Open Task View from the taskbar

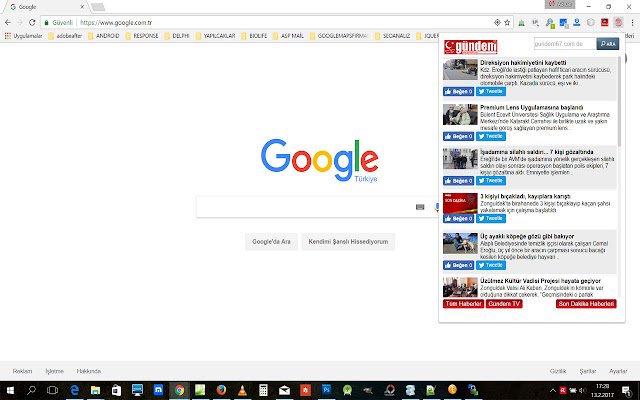pyautogui.click(x=52, y=390)
